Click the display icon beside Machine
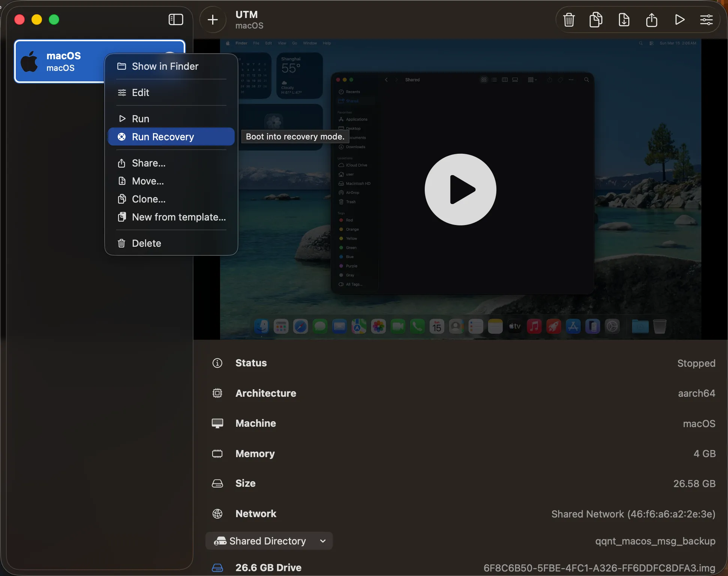This screenshot has width=728, height=576. (217, 423)
